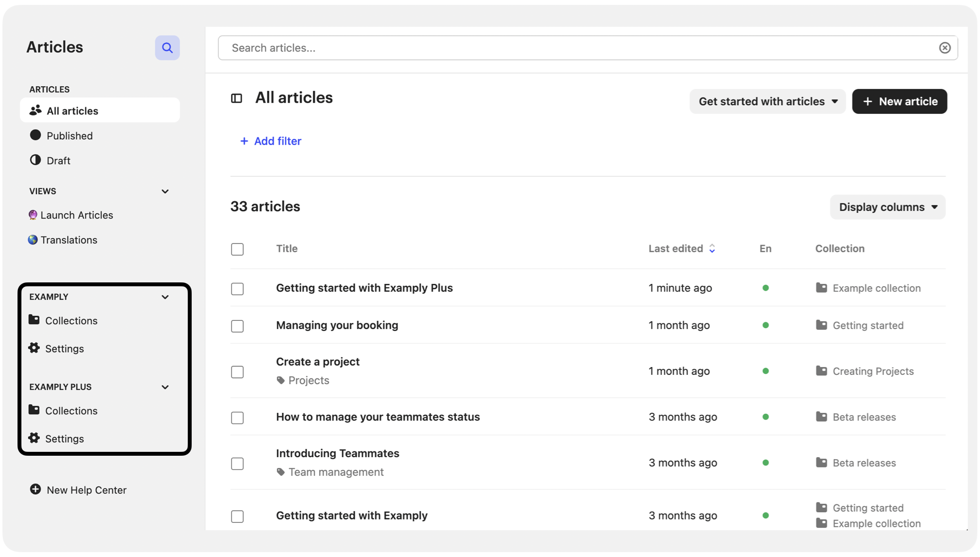Open the Display columns dropdown

(x=888, y=207)
